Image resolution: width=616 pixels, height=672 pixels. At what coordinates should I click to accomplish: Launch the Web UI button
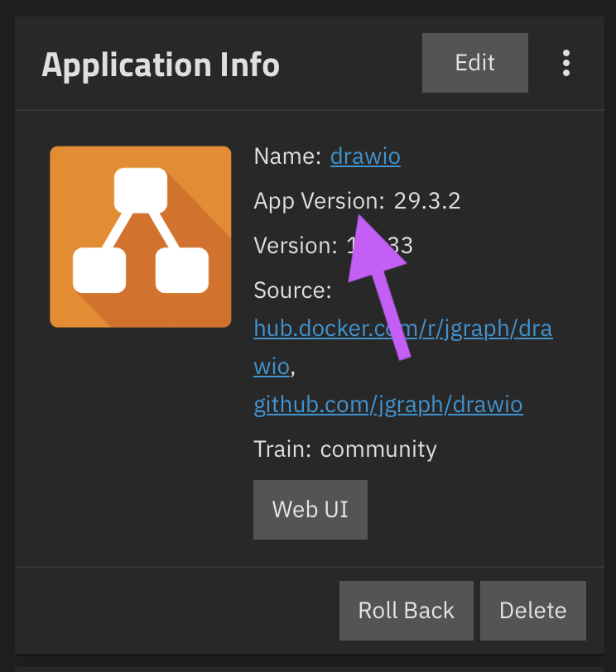click(310, 508)
